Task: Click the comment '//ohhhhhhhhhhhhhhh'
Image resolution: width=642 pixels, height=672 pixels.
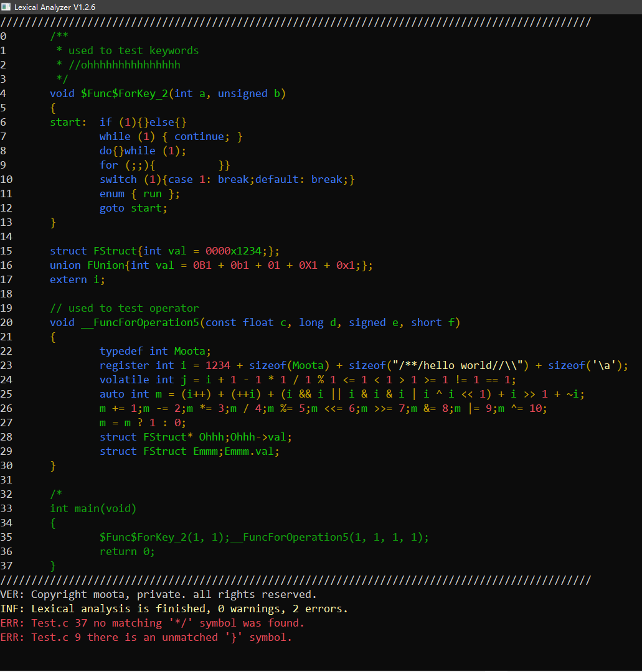Action: pos(125,65)
